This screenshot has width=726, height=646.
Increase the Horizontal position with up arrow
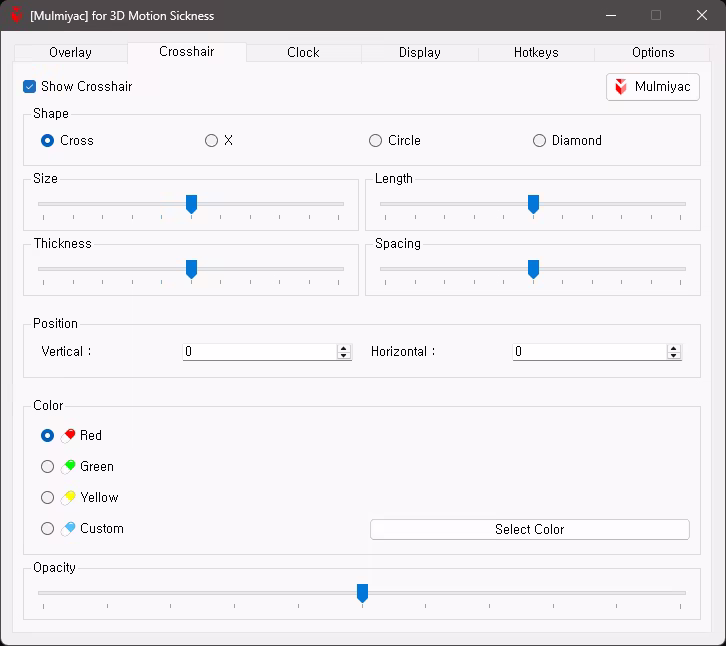674,348
